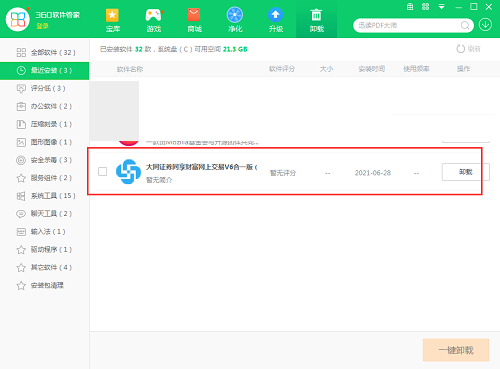Screen dimensions: 500x369
Task: Select 图形图像 (1) category
Action: [45, 142]
